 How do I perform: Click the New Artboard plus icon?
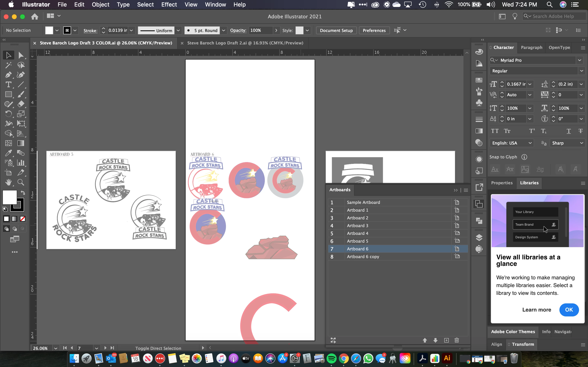click(x=446, y=340)
